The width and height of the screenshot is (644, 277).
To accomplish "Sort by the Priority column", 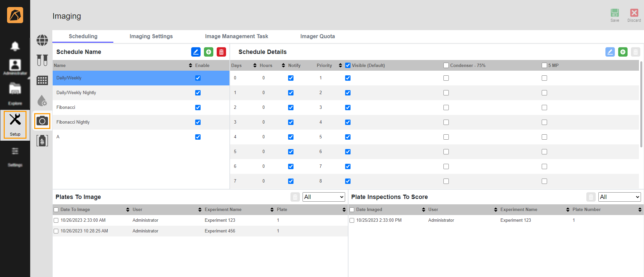I will 340,65.
